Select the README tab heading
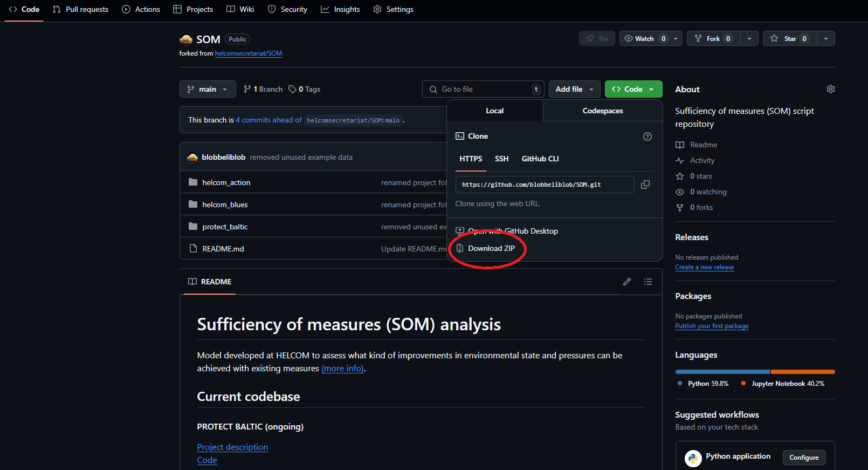Viewport: 868px width, 470px height. coord(210,282)
